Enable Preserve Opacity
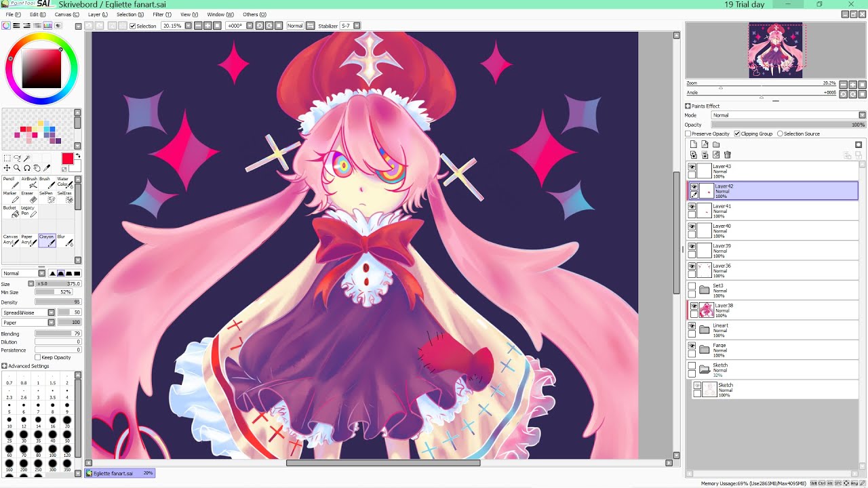Screen dimensions: 868x488 [688, 134]
